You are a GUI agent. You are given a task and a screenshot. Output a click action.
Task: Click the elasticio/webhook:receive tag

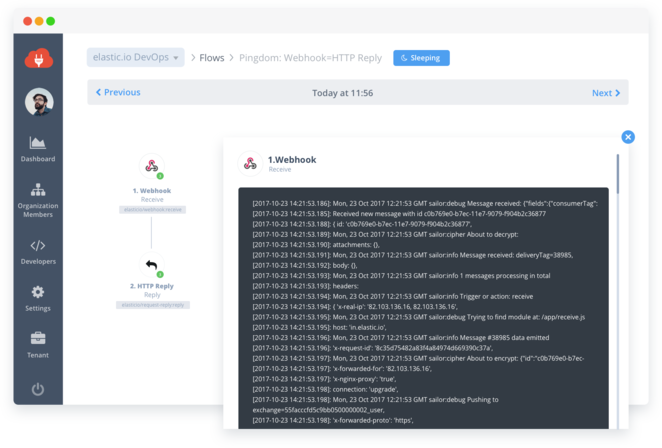[152, 209]
